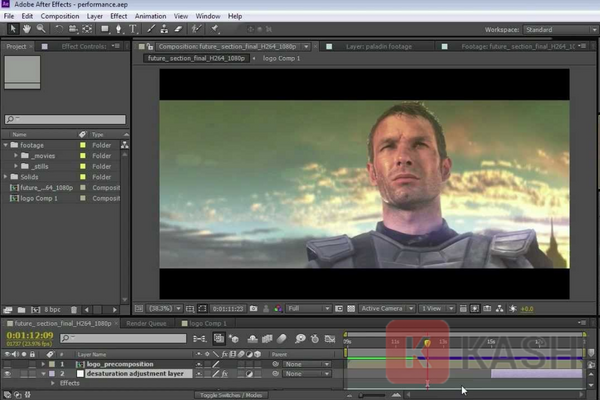The width and height of the screenshot is (600, 400).
Task: Select the Selection arrow tool
Action: click(12, 29)
